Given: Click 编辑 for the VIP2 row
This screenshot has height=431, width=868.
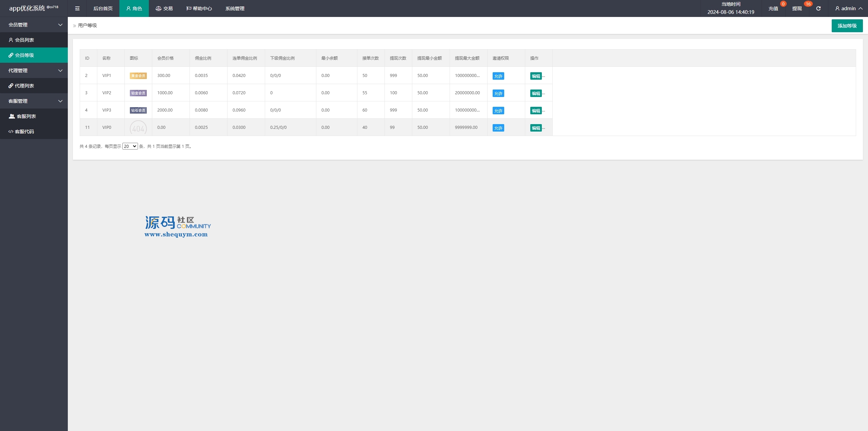Looking at the screenshot, I should (x=536, y=93).
